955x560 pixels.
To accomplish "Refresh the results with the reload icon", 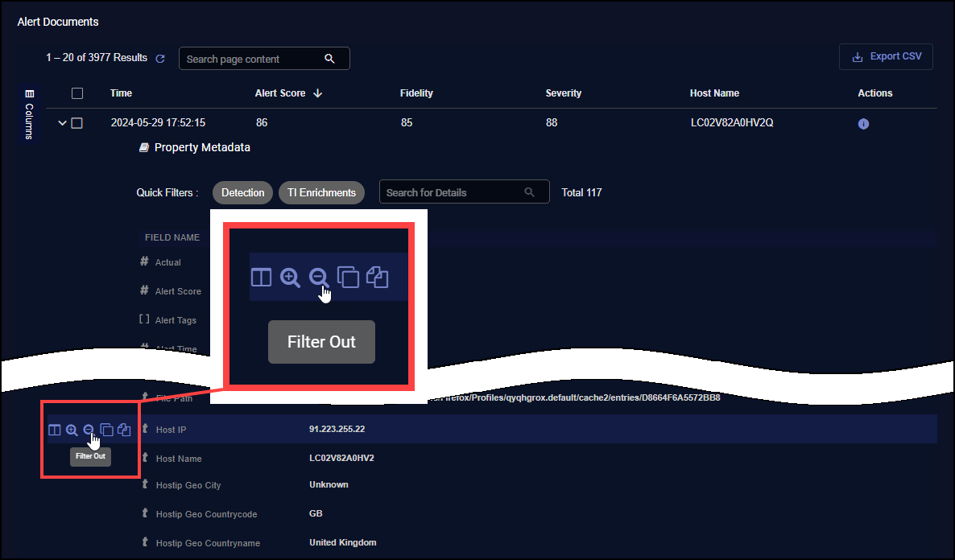I will (x=160, y=59).
